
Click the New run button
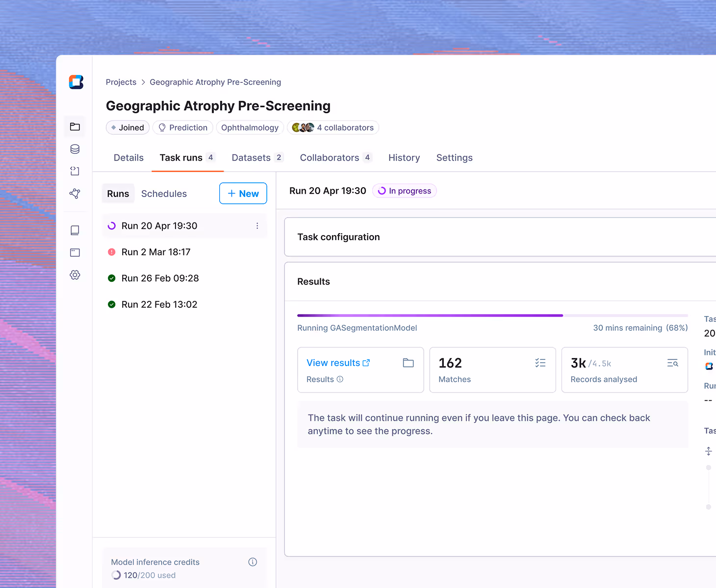pyautogui.click(x=243, y=194)
